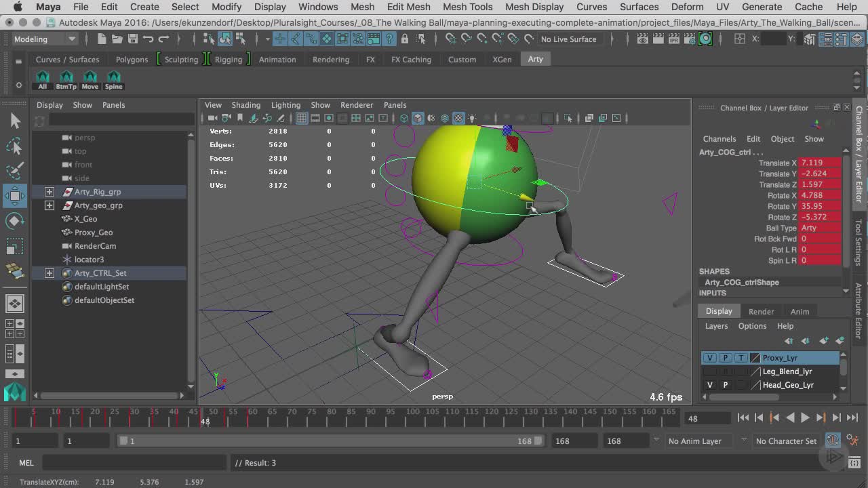Toggle playback P of Proxy_Lyr
The height and width of the screenshot is (488, 868).
coord(725,358)
